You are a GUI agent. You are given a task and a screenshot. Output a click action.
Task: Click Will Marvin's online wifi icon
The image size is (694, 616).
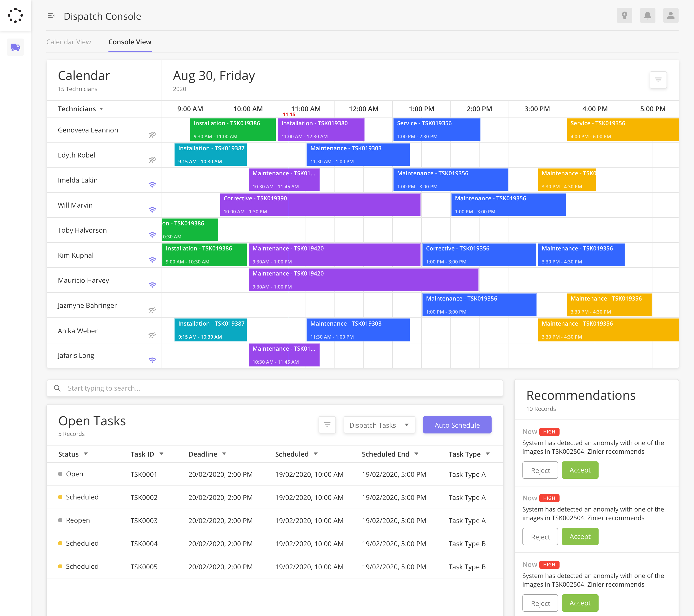point(152,210)
